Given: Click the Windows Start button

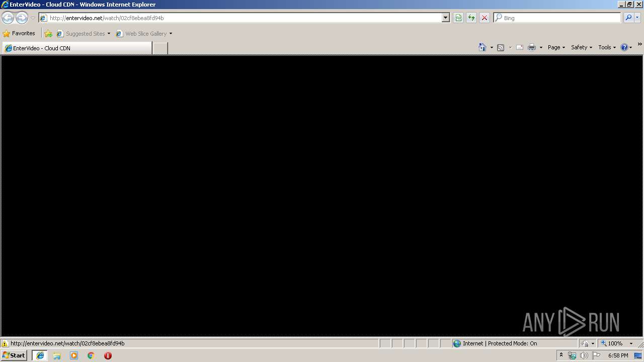Looking at the screenshot, I should (x=14, y=355).
